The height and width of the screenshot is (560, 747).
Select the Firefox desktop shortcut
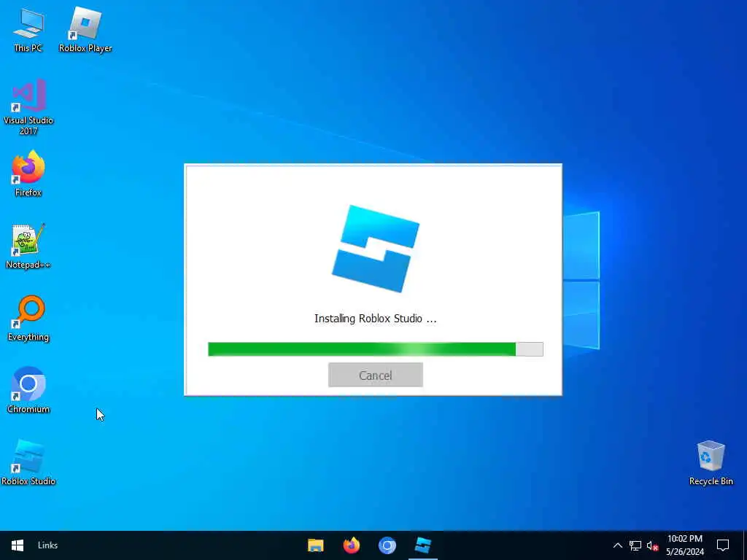tap(28, 174)
